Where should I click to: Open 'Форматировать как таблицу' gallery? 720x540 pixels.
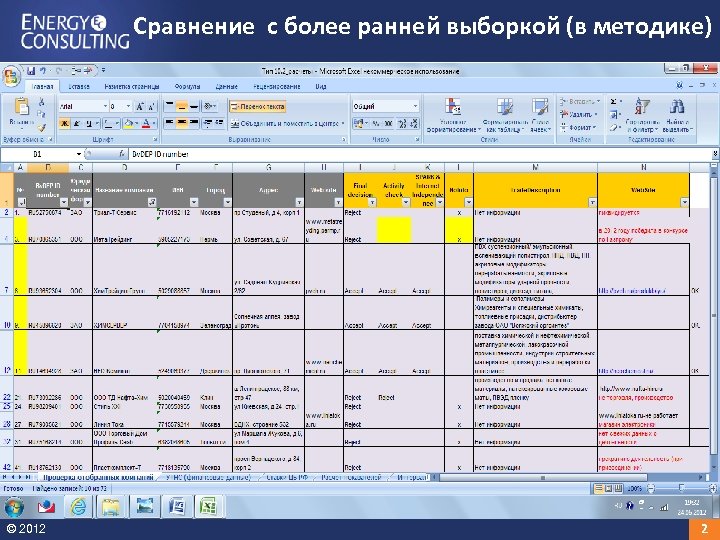(x=505, y=115)
